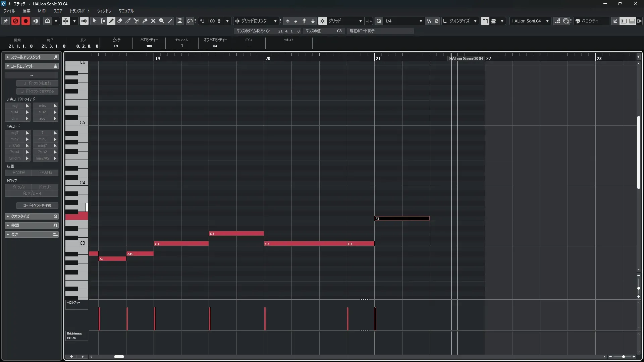The image size is (644, 362).
Task: Select the Draw pencil tool
Action: tap(111, 21)
